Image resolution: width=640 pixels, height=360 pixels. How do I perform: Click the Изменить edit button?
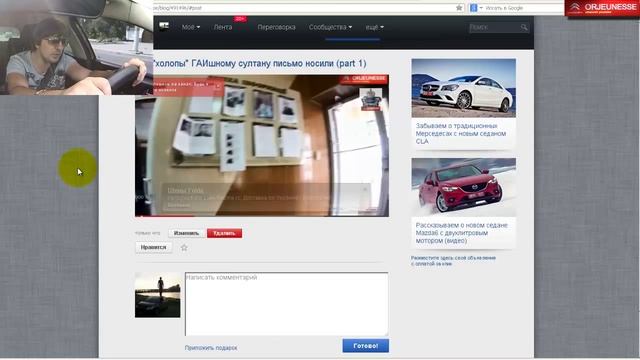187,233
